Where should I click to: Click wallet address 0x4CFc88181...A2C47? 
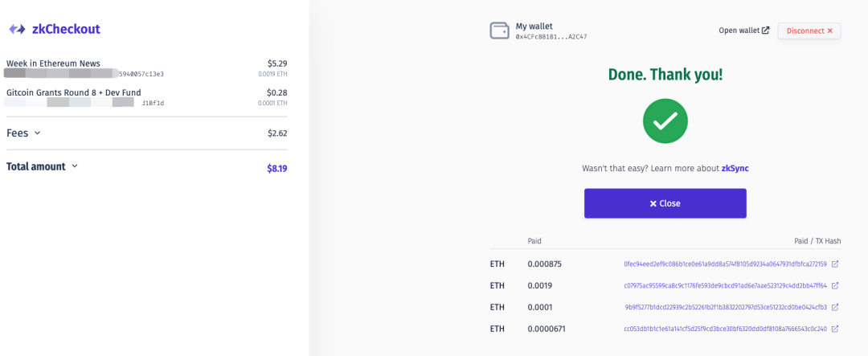(x=551, y=37)
